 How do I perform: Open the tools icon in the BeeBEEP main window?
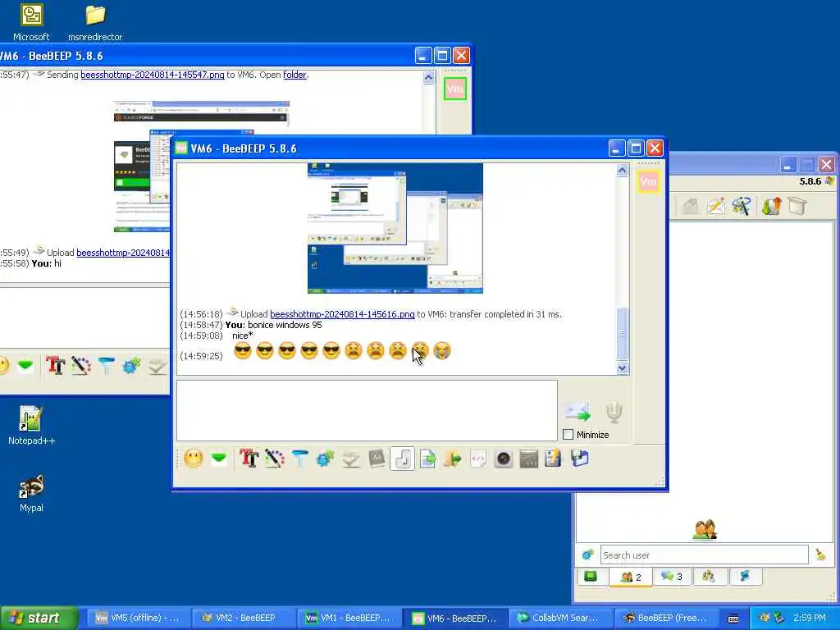[742, 206]
